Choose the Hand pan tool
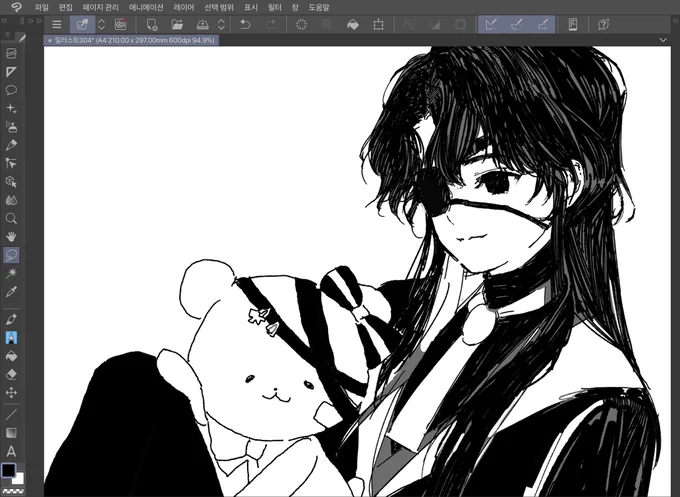The height and width of the screenshot is (497, 680). (x=11, y=237)
